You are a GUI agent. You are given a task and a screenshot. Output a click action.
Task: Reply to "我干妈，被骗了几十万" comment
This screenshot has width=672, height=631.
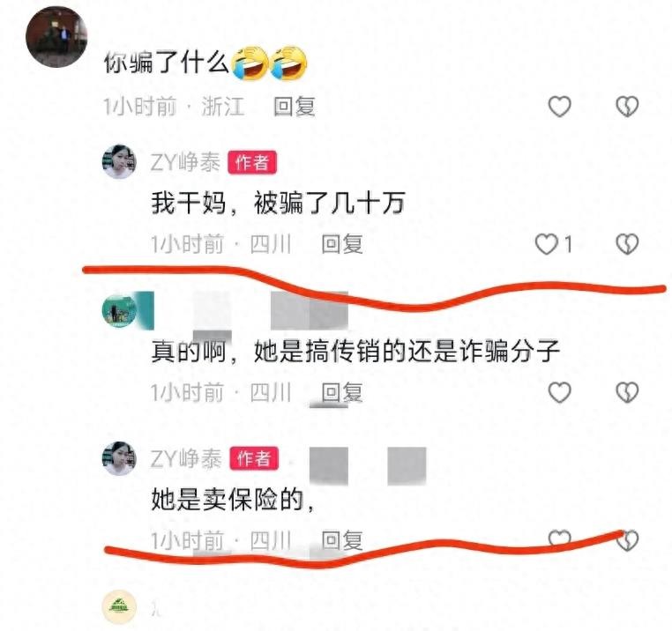342,244
